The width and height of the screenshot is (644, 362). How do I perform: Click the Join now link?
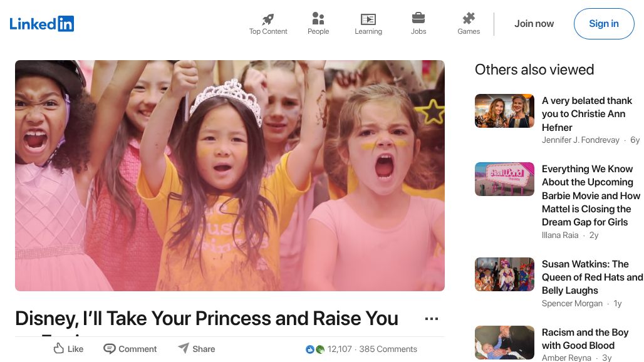[534, 23]
